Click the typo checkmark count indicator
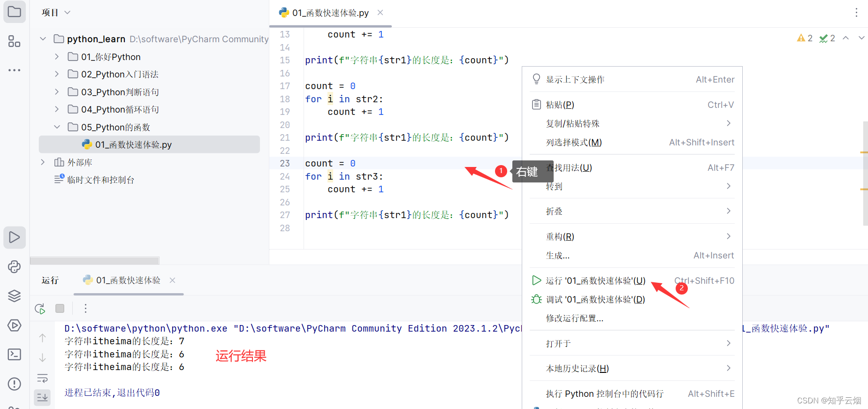This screenshot has width=868, height=409. point(827,38)
